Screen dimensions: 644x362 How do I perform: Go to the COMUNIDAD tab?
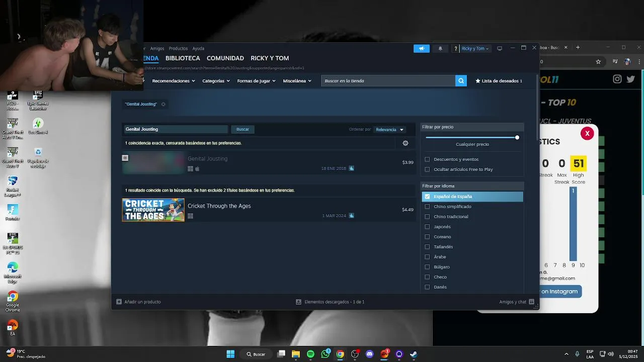pyautogui.click(x=225, y=58)
